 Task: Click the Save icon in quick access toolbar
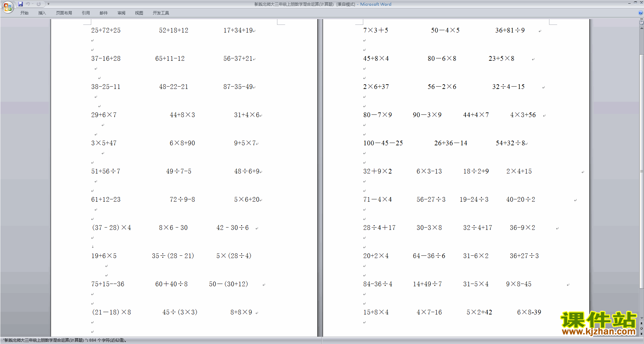tap(20, 4)
